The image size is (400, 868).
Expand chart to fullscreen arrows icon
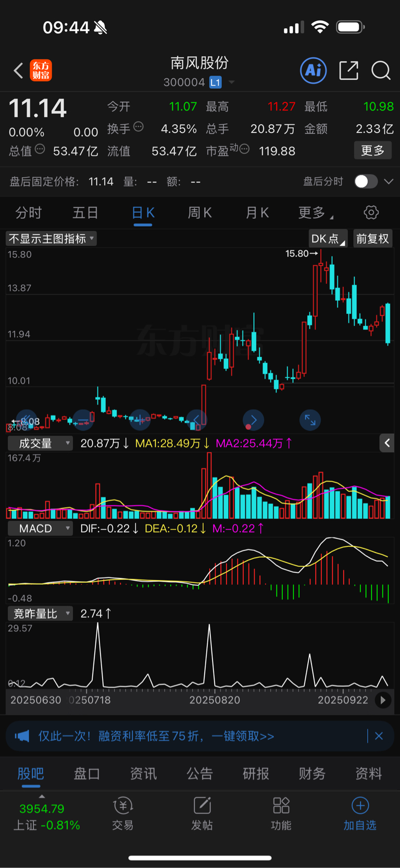click(310, 420)
